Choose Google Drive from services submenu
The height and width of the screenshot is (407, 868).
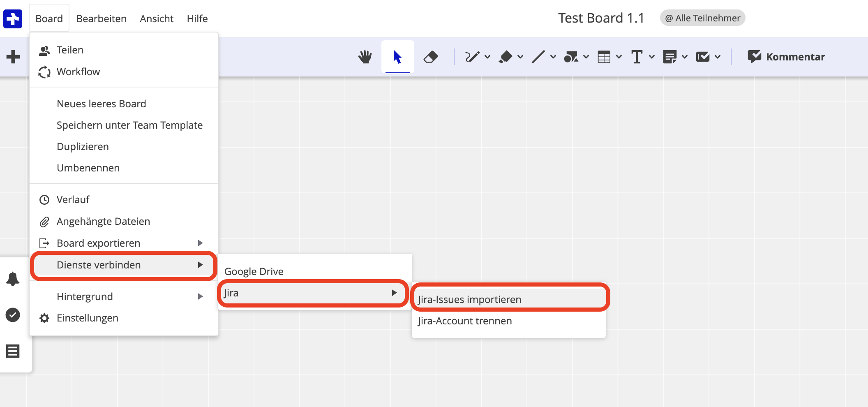pos(254,271)
